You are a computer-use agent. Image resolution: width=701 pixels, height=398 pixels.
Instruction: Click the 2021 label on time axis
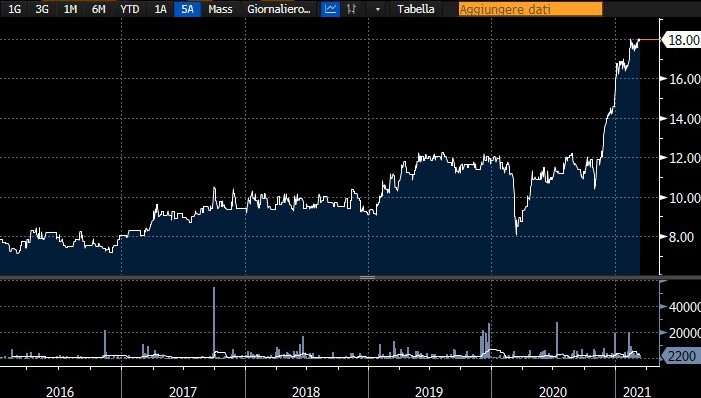click(x=637, y=392)
